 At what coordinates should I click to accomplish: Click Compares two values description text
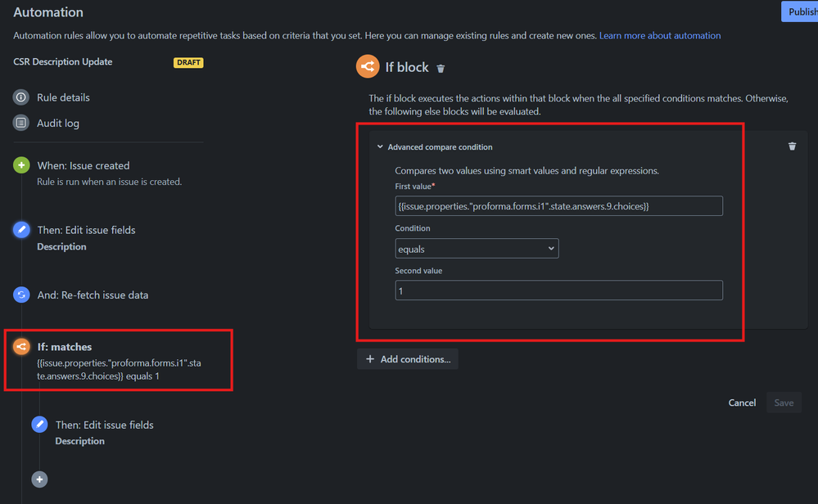(527, 170)
